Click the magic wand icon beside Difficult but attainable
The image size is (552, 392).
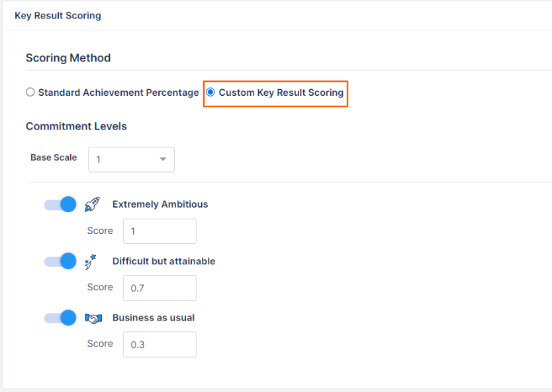[x=90, y=261]
